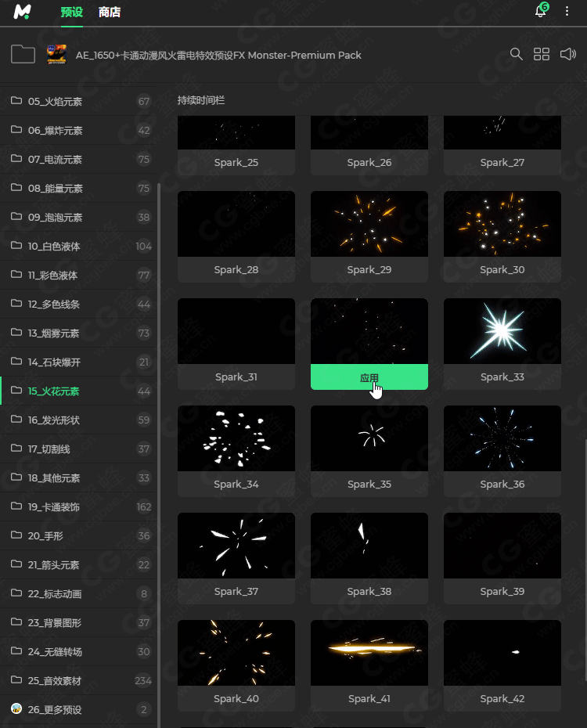
Task: Select the Spark_33 blue star thumbnail
Action: [502, 331]
